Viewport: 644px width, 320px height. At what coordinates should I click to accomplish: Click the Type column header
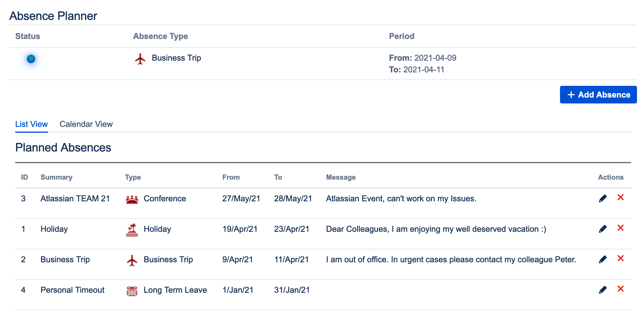click(x=133, y=177)
